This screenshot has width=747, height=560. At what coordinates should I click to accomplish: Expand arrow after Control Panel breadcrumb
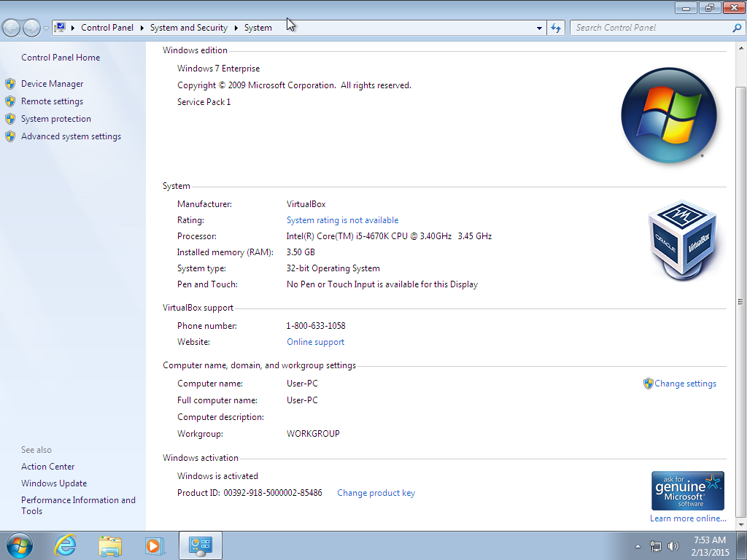(x=142, y=28)
